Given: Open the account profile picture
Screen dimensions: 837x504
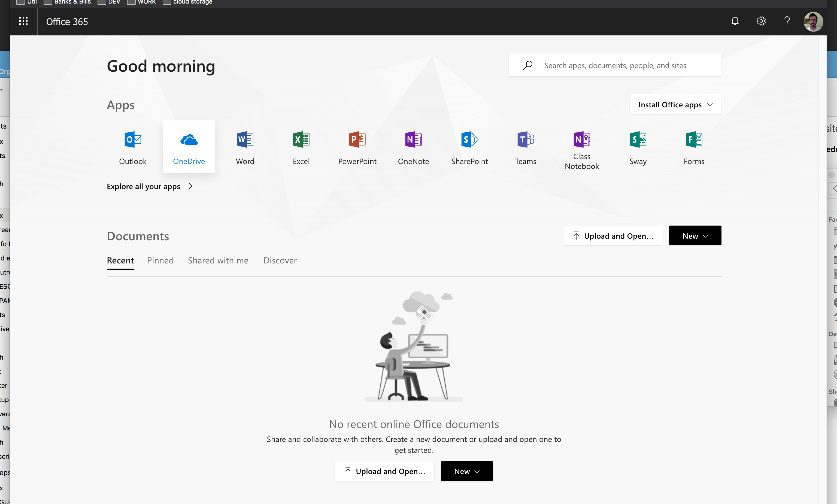Looking at the screenshot, I should point(813,22).
